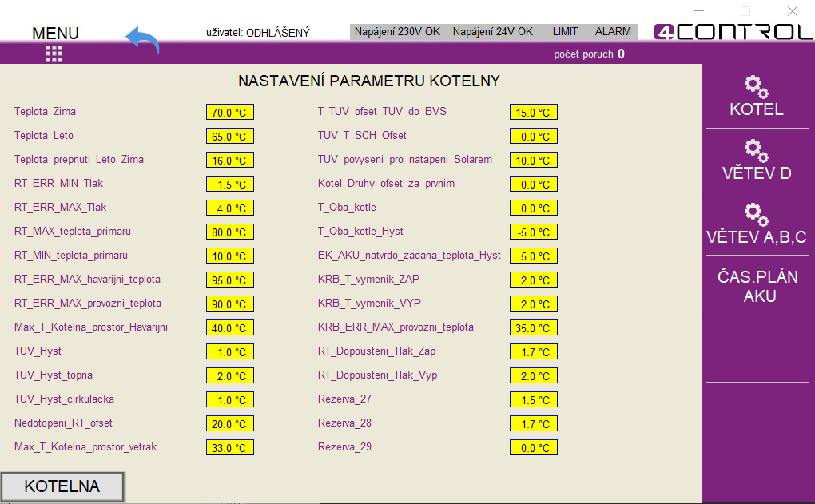Click počet poruch counter
The image size is (815, 504).
(x=589, y=54)
